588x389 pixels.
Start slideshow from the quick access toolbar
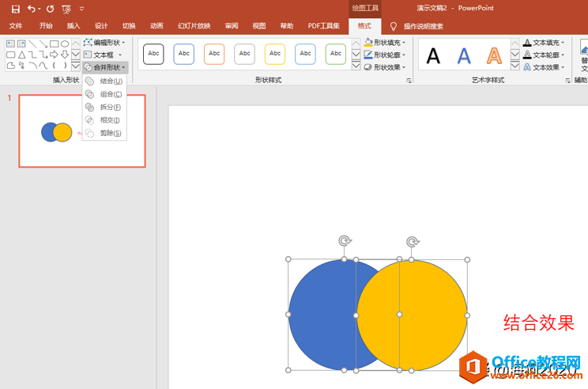point(66,9)
